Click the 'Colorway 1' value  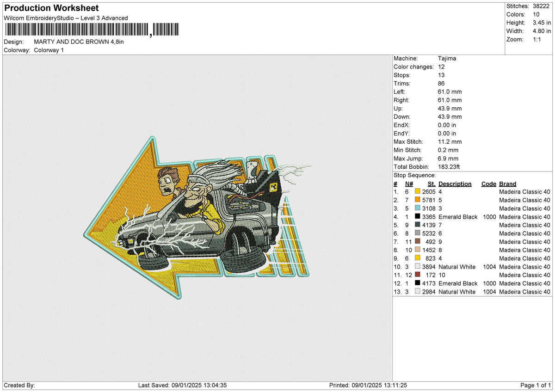tap(49, 50)
